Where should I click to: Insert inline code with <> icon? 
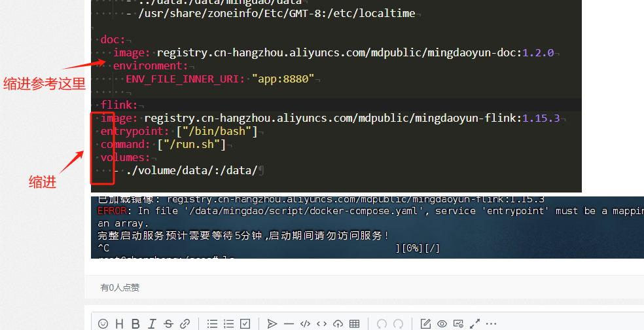coord(321,324)
